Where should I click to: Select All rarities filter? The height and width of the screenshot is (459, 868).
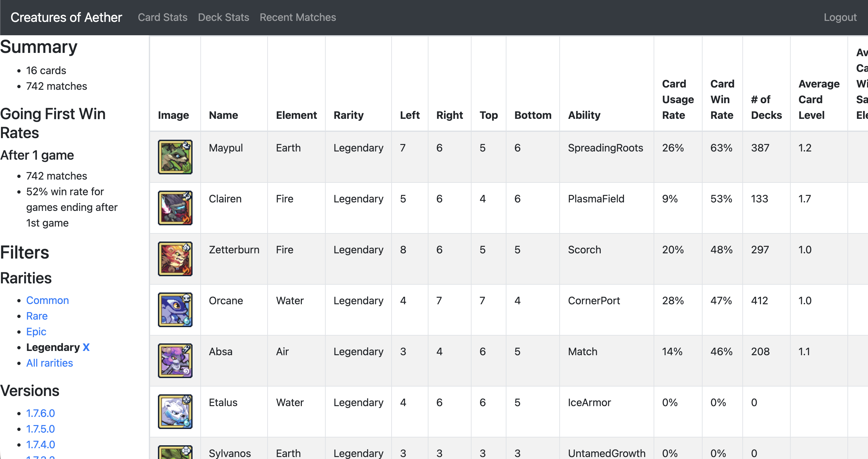pyautogui.click(x=50, y=363)
